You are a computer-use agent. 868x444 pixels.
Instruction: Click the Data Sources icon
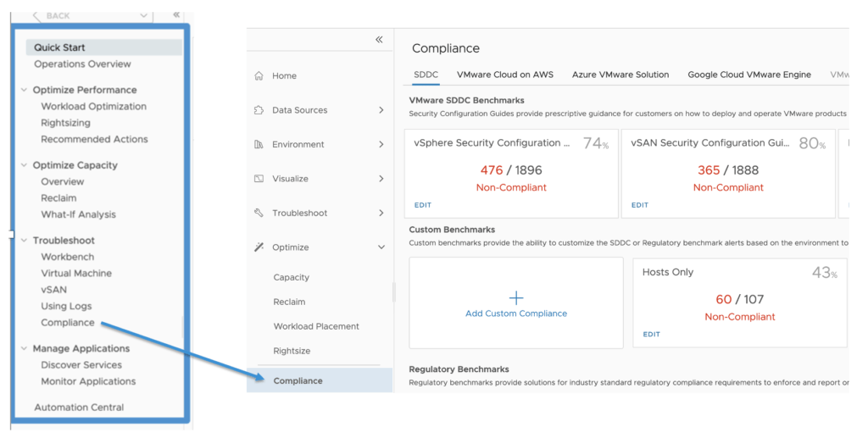pos(259,110)
